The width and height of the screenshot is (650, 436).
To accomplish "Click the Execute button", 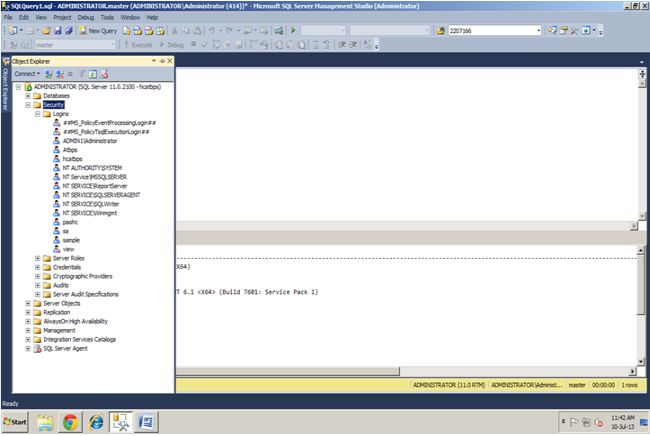I will tap(138, 45).
